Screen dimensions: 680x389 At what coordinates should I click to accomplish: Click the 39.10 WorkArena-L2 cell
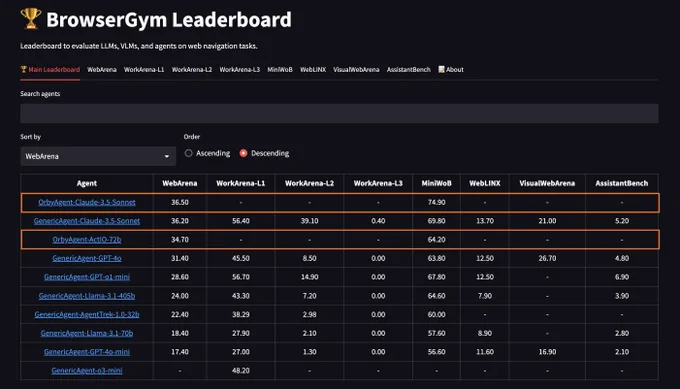coord(309,221)
